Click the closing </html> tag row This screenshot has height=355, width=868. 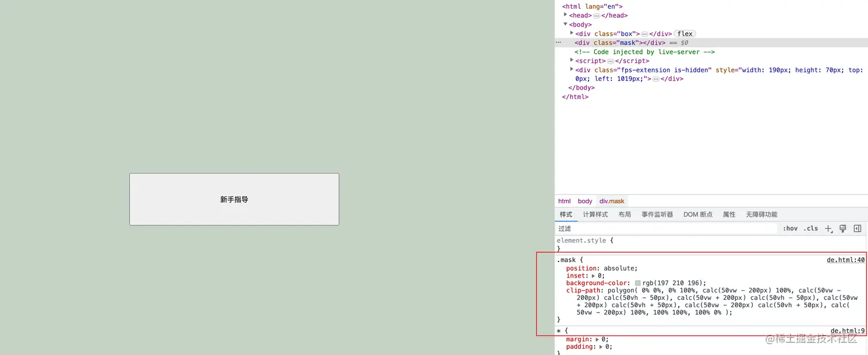coord(575,97)
